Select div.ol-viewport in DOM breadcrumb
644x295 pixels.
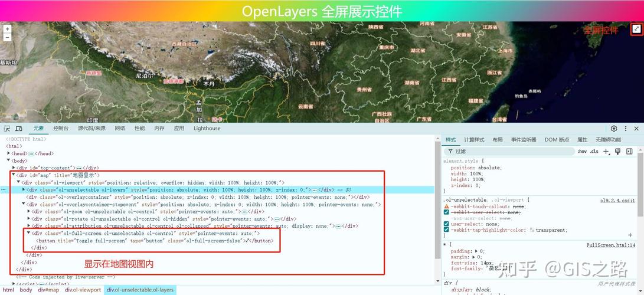click(x=83, y=290)
